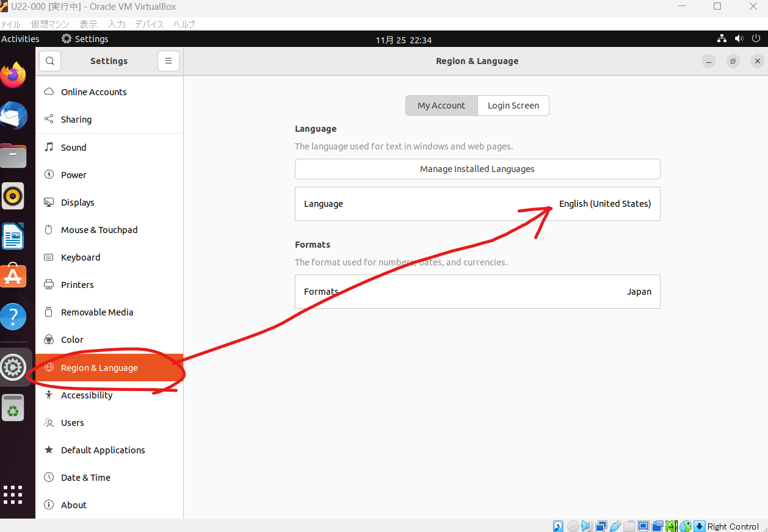Show Applications grid in the dock
The width and height of the screenshot is (768, 532).
click(13, 495)
